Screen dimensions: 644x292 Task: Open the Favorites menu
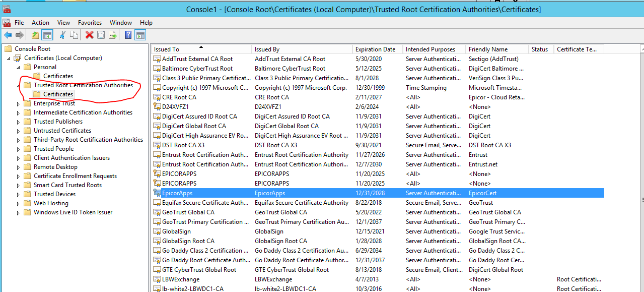(90, 23)
